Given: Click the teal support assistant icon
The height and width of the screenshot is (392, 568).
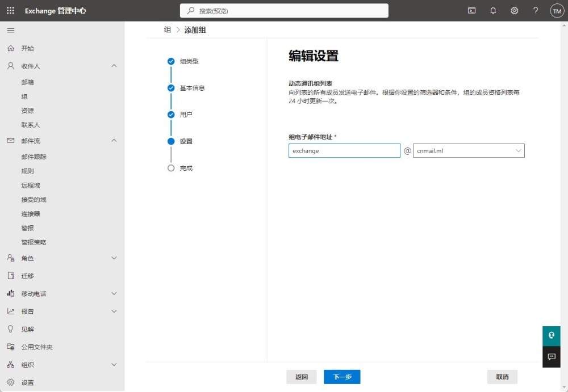Looking at the screenshot, I should pyautogui.click(x=551, y=335).
